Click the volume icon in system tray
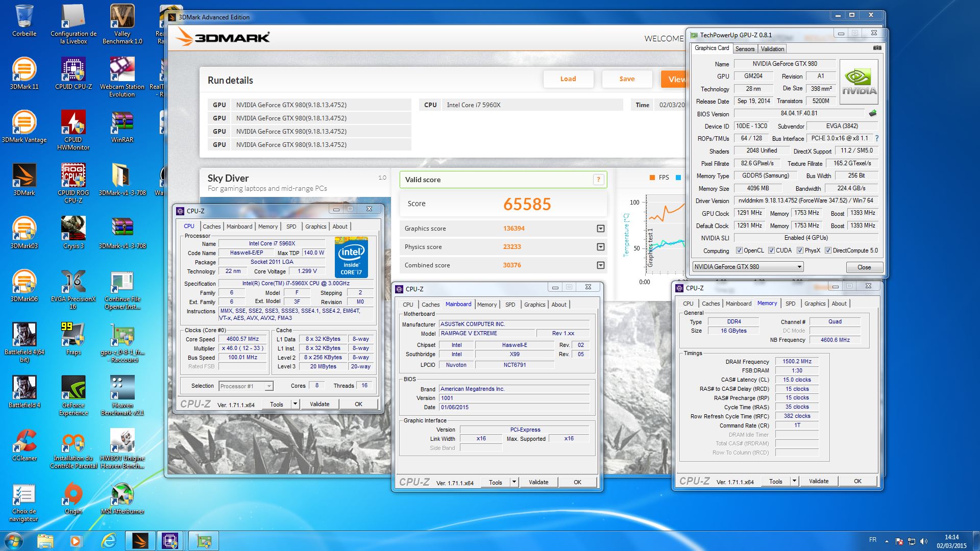The height and width of the screenshot is (551, 980). click(923, 541)
